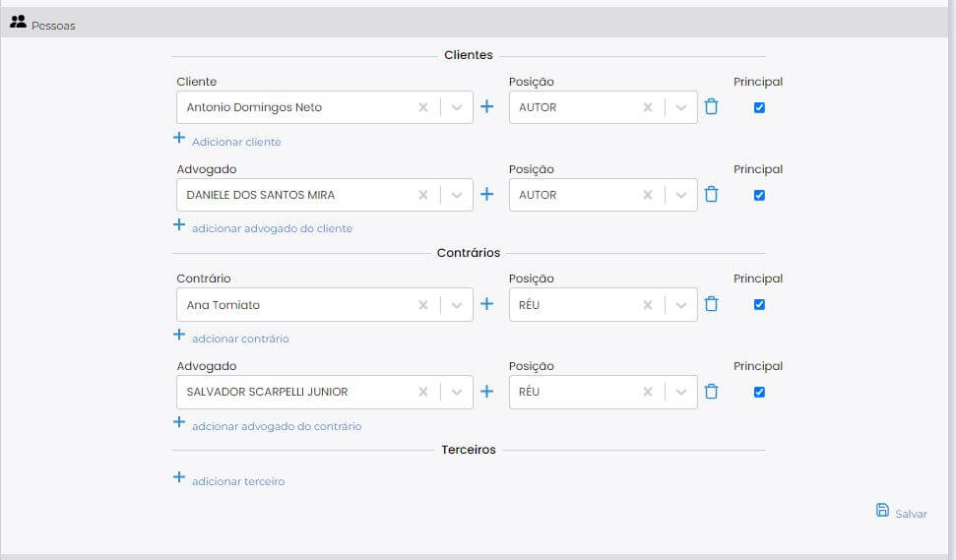Toggle Principal checkbox for Ana Tomiato
Image resolution: width=956 pixels, height=560 pixels.
pyautogui.click(x=759, y=304)
